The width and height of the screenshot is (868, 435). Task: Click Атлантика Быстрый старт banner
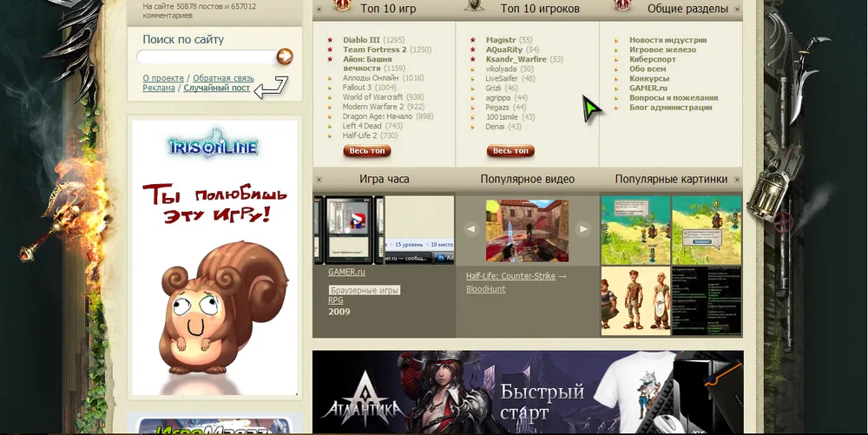528,392
